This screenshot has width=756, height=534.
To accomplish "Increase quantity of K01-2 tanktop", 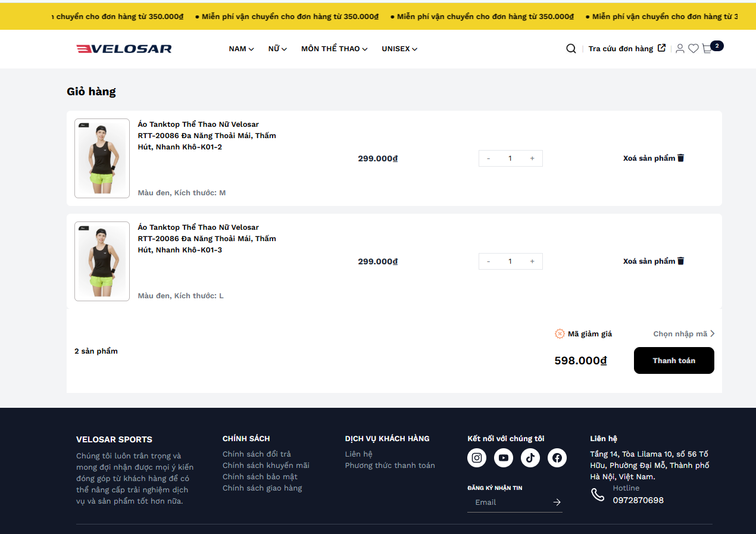I will tap(532, 158).
